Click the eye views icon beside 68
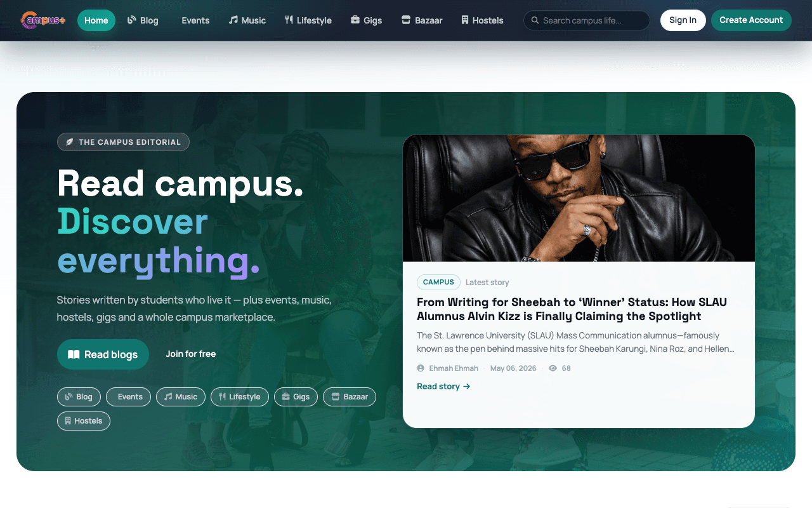Screen dimensions: 812x508 [553, 368]
